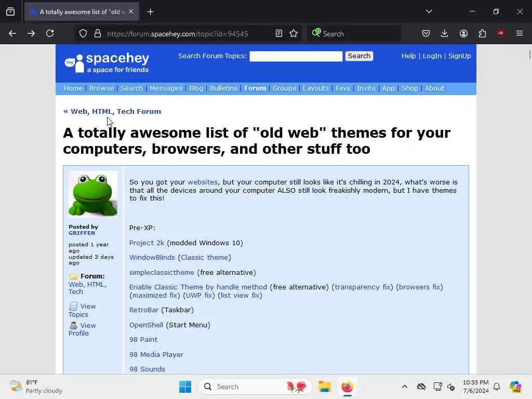
Task: Focus the Search Forum Topics field
Action: (x=296, y=56)
